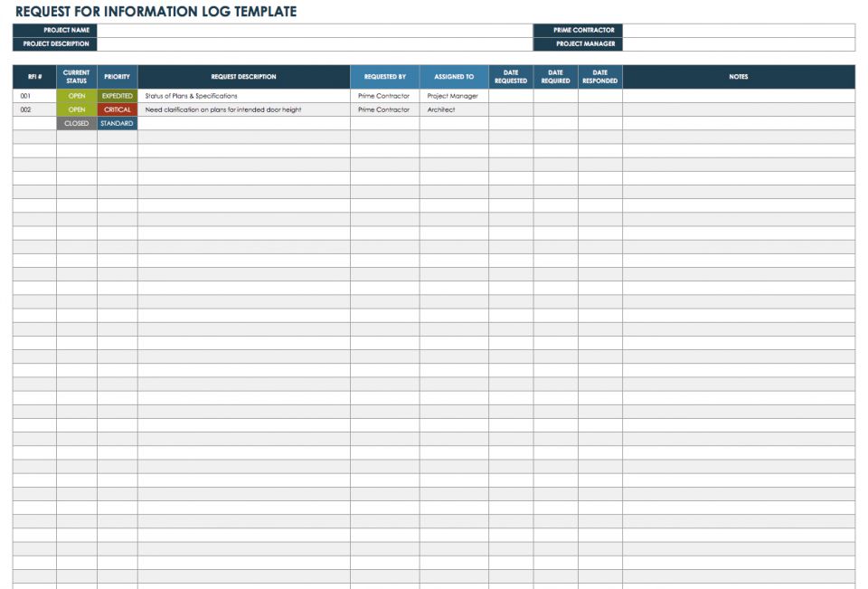Open the EXPEDITED priority cell
The height and width of the screenshot is (589, 868).
(x=118, y=96)
